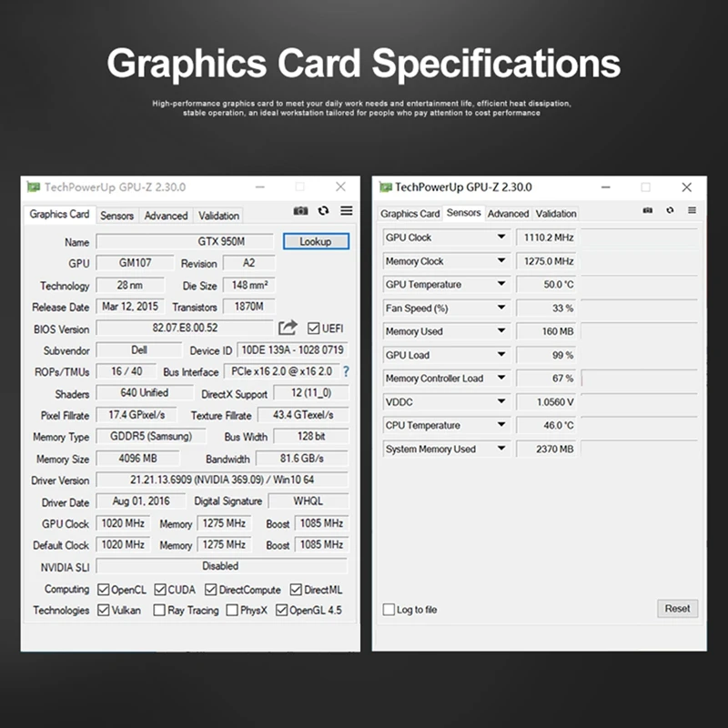Close the right GPU-Z Sensors window
Image resolution: width=728 pixels, height=728 pixels.
(687, 187)
